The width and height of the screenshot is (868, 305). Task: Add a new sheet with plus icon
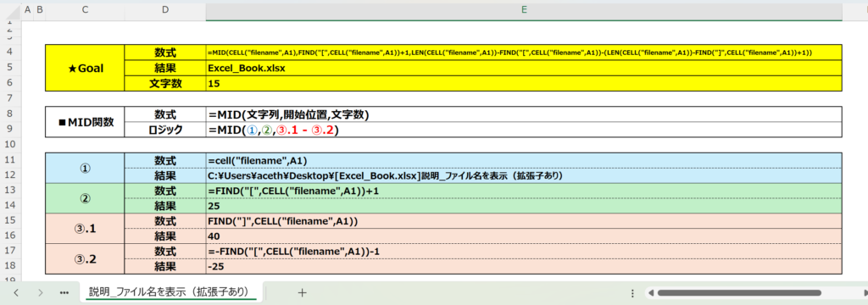(x=302, y=293)
